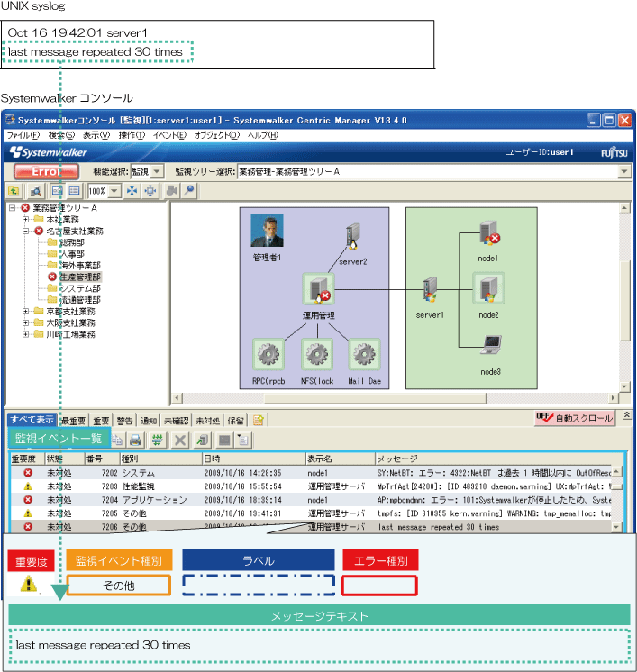Select 海外事業部 in the tree
This screenshot has width=637, height=672.
click(79, 266)
